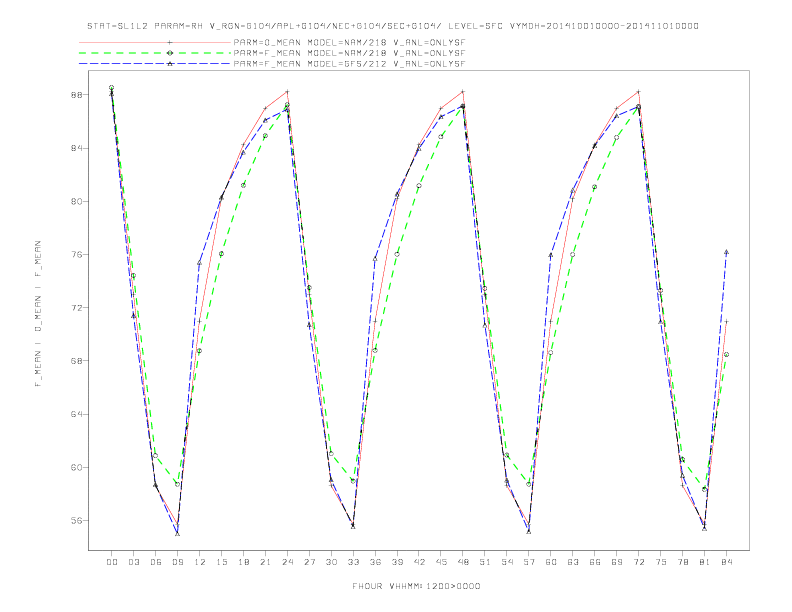
Task: Click x-axis forecast hour label 03
Action: 133,562
